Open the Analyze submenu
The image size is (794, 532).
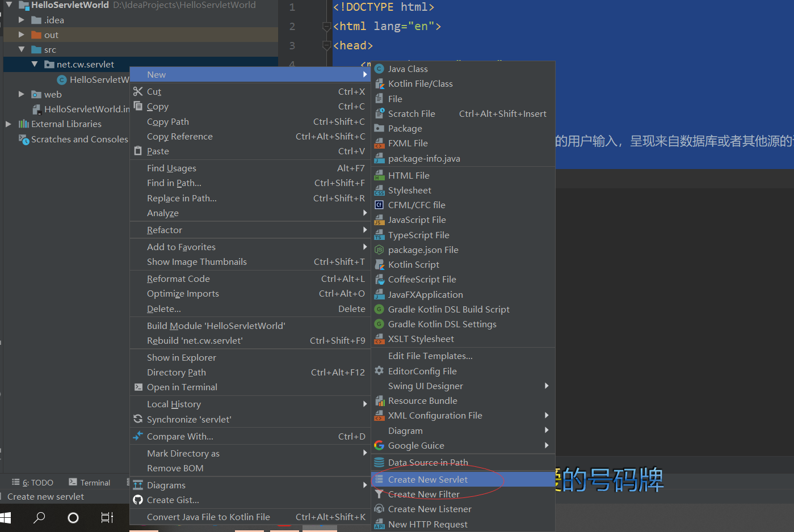tap(250, 213)
